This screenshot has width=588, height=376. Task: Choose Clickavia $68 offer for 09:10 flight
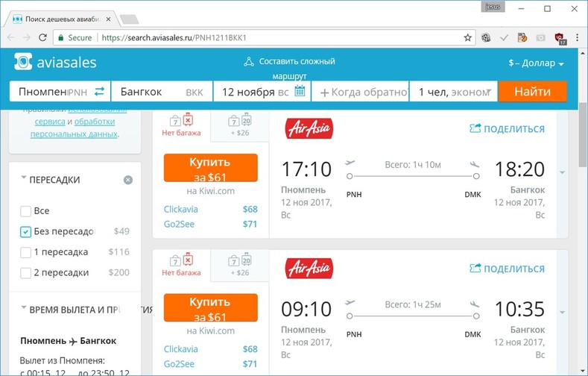click(211, 349)
